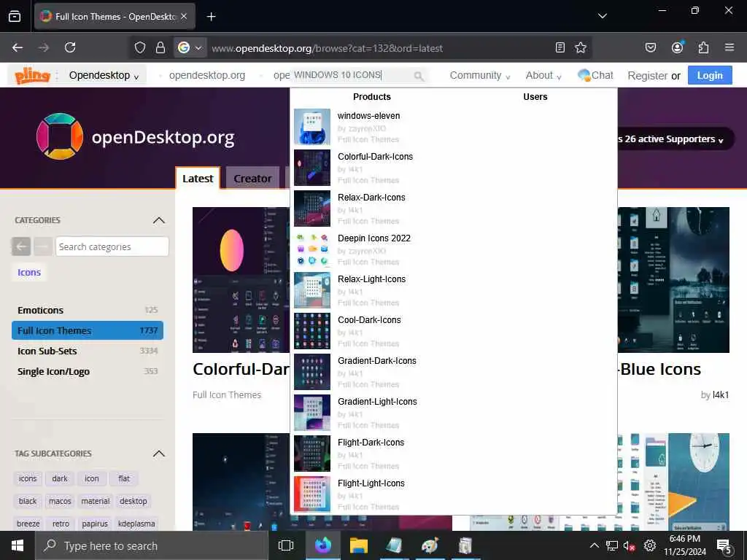Image resolution: width=747 pixels, height=560 pixels.
Task: Expand the About menu
Action: [543, 75]
